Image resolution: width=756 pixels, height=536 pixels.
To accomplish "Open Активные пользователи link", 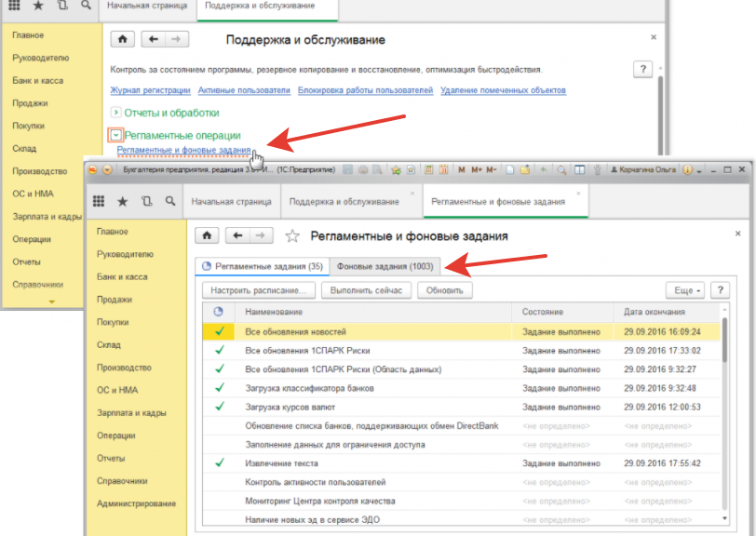I will [244, 90].
